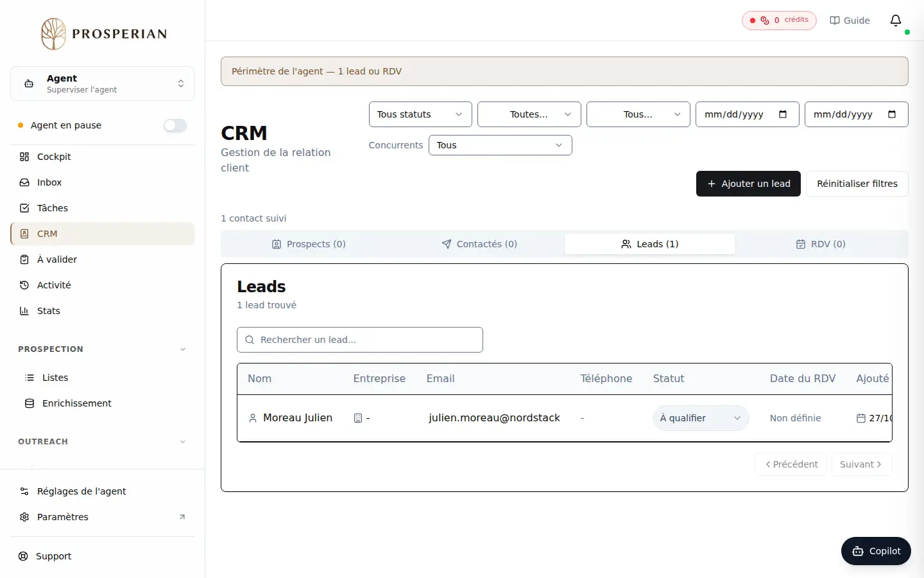Screen dimensions: 924x578
Task: Collapse the PROSPECTION section
Action: pos(103,349)
